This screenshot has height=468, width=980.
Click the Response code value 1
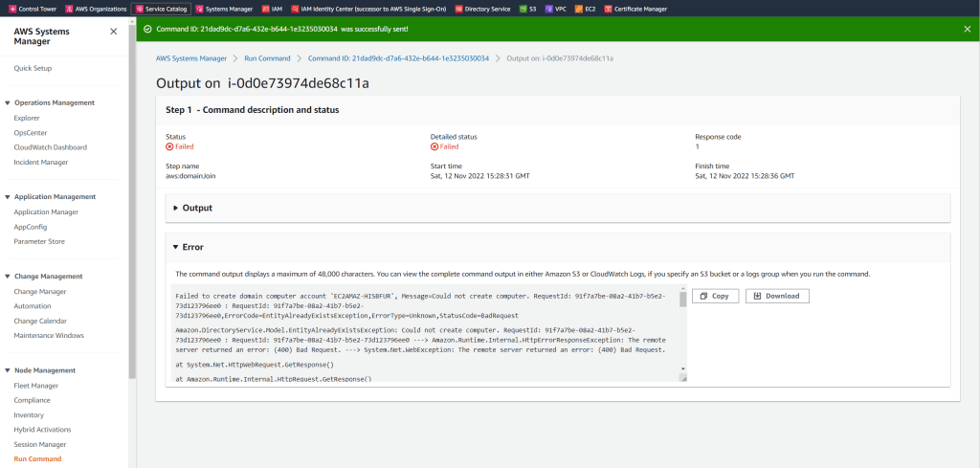tap(697, 146)
